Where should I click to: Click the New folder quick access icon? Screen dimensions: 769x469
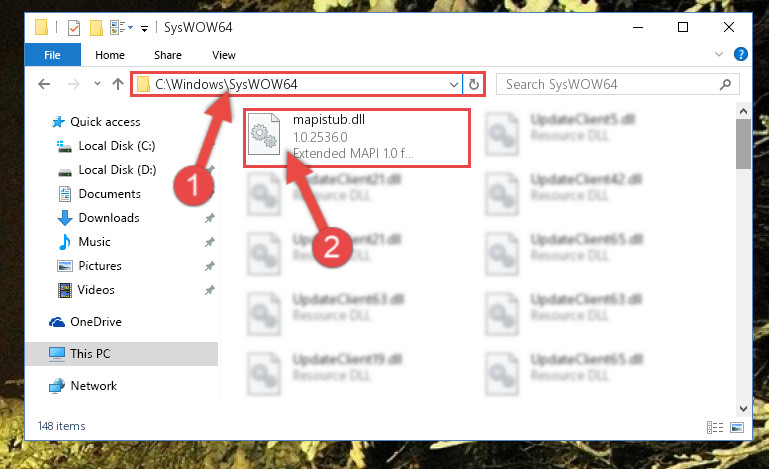[96, 27]
